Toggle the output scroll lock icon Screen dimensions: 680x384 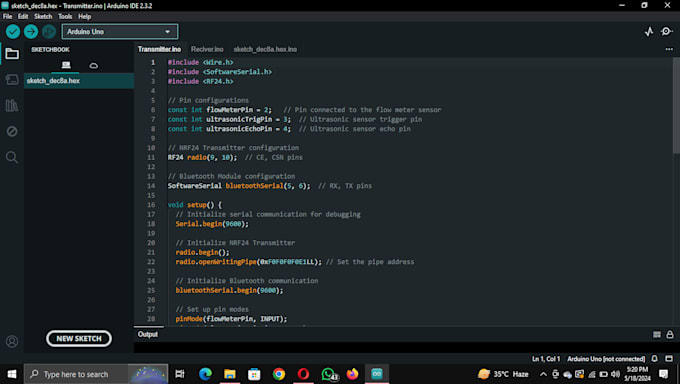(670, 335)
